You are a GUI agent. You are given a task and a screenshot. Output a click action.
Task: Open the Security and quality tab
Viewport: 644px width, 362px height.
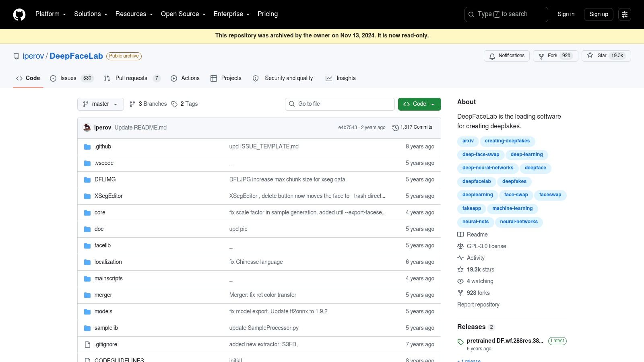(x=283, y=78)
